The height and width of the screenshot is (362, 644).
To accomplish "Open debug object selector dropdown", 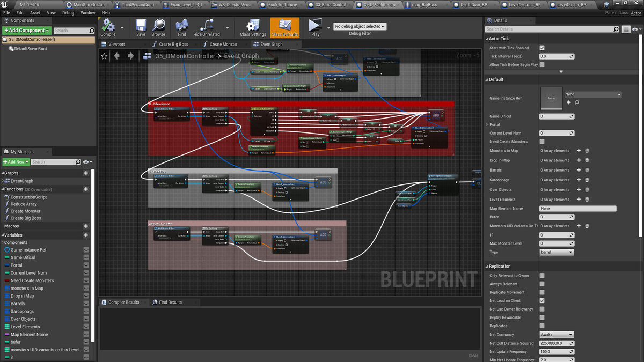I will point(360,26).
